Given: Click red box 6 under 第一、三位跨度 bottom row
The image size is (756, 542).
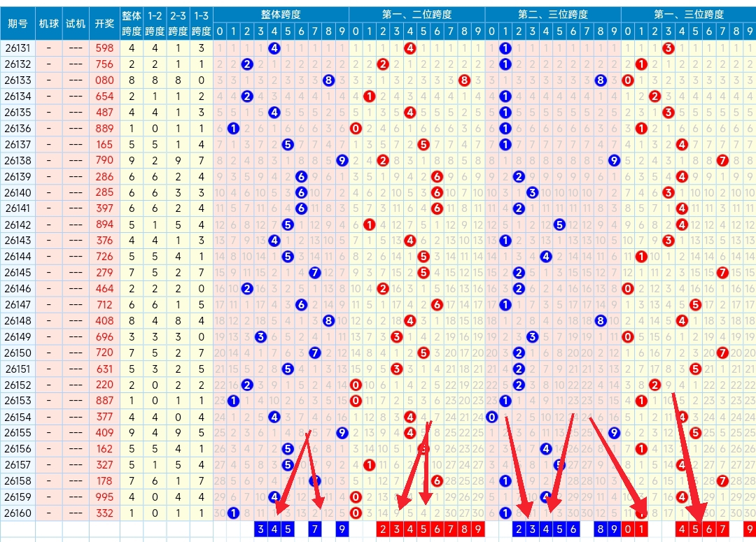Looking at the screenshot, I should click(x=708, y=529).
